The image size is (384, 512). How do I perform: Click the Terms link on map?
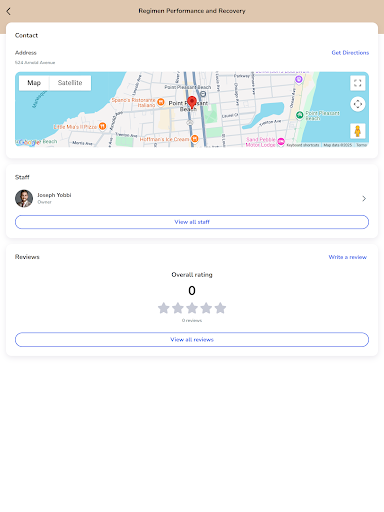[361, 145]
